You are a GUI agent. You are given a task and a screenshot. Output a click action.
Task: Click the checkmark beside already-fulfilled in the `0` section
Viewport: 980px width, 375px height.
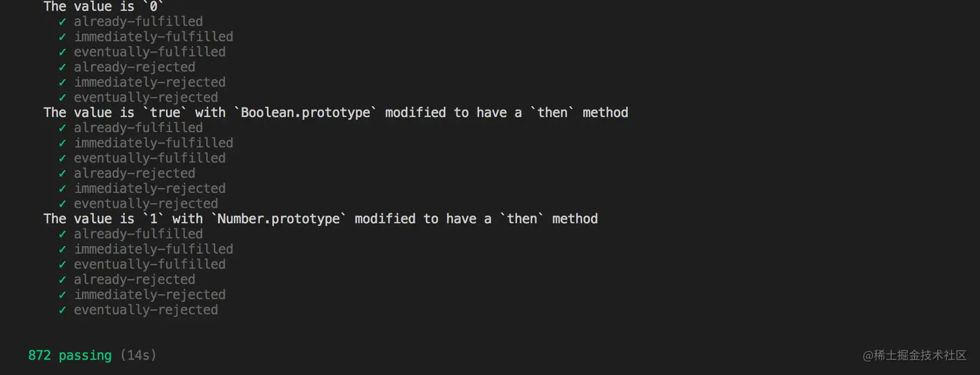pos(62,21)
